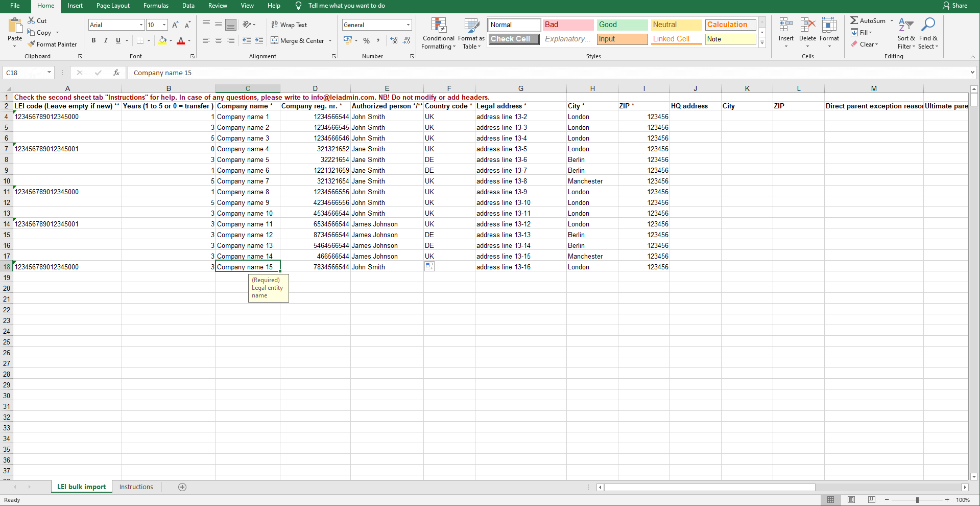Viewport: 980px width, 506px height.
Task: Open the font name Arial dropdown
Action: 141,25
